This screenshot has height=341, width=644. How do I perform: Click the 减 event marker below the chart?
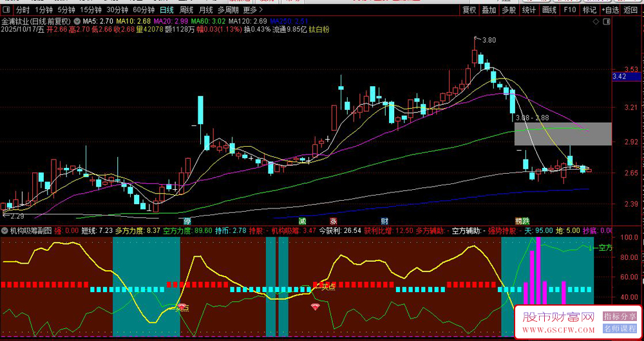click(302, 221)
